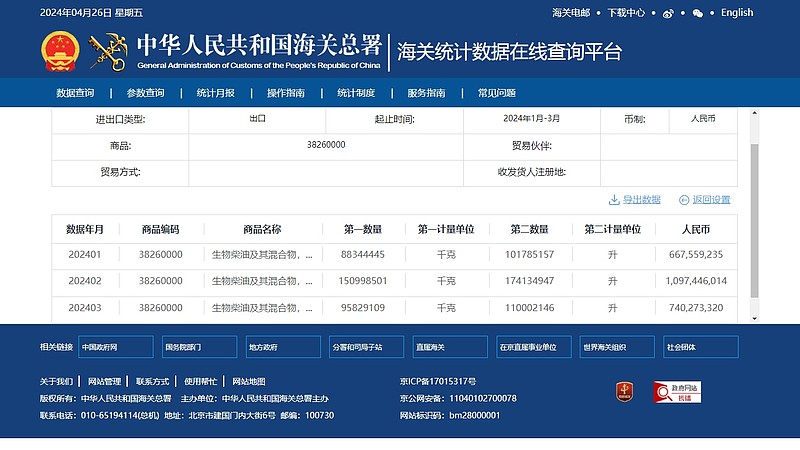
Task: Open 参数查询 menu
Action: point(145,93)
